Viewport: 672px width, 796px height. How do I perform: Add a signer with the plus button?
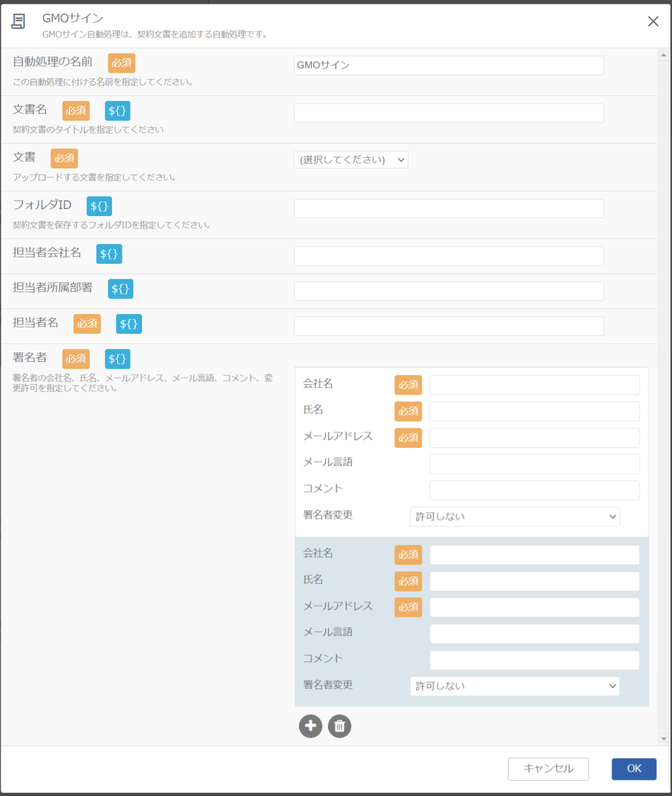click(x=310, y=726)
